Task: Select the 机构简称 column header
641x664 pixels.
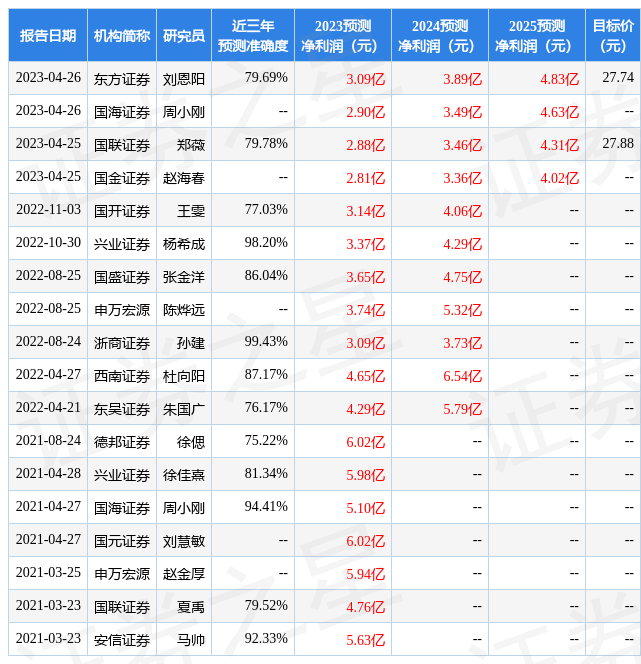Action: pyautogui.click(x=122, y=36)
